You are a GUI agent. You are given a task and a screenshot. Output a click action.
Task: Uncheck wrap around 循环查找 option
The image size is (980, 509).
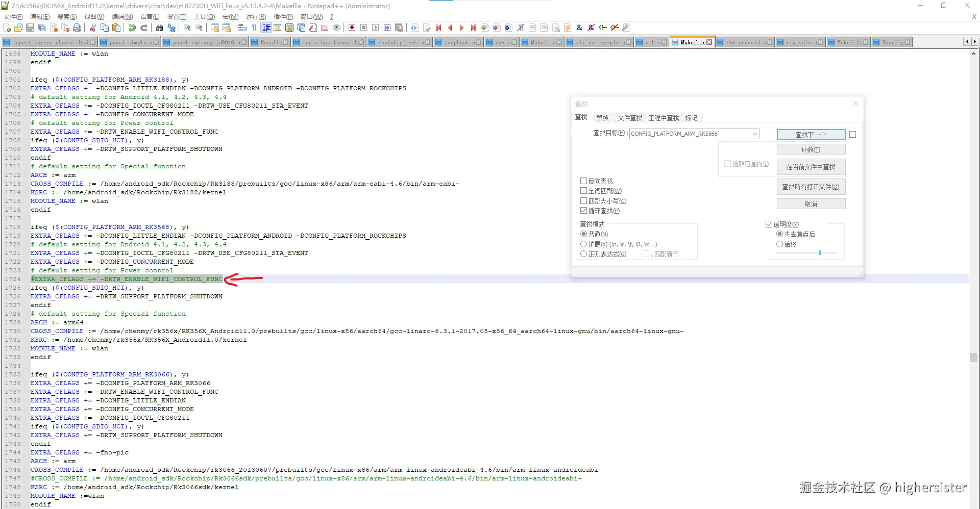tap(583, 211)
